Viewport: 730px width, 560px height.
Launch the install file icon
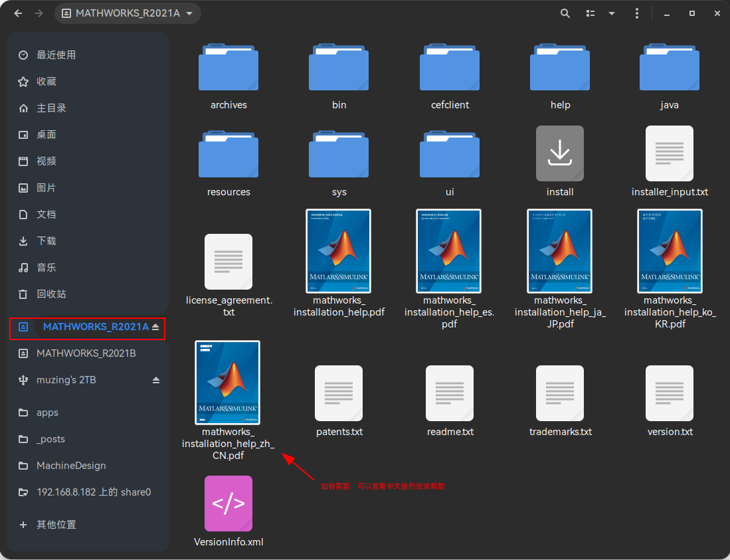click(x=560, y=153)
